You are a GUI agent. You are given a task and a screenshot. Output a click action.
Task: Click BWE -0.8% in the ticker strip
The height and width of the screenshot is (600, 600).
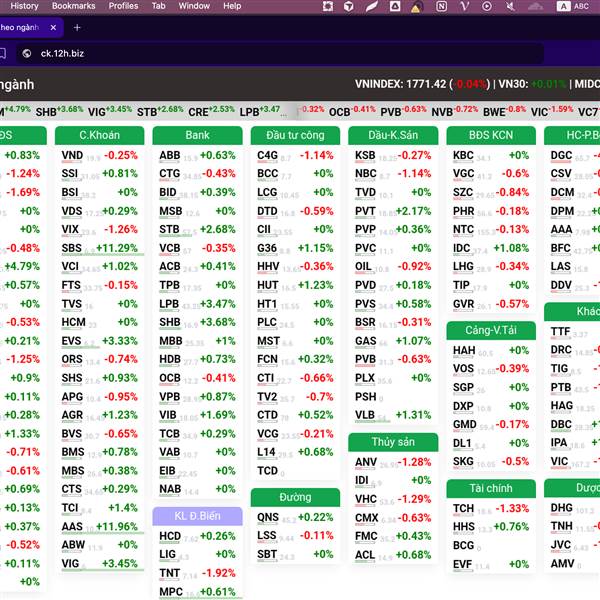504,111
